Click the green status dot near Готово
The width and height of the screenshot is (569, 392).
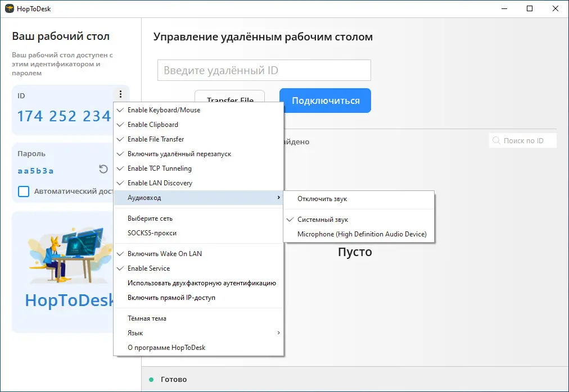pyautogui.click(x=151, y=380)
